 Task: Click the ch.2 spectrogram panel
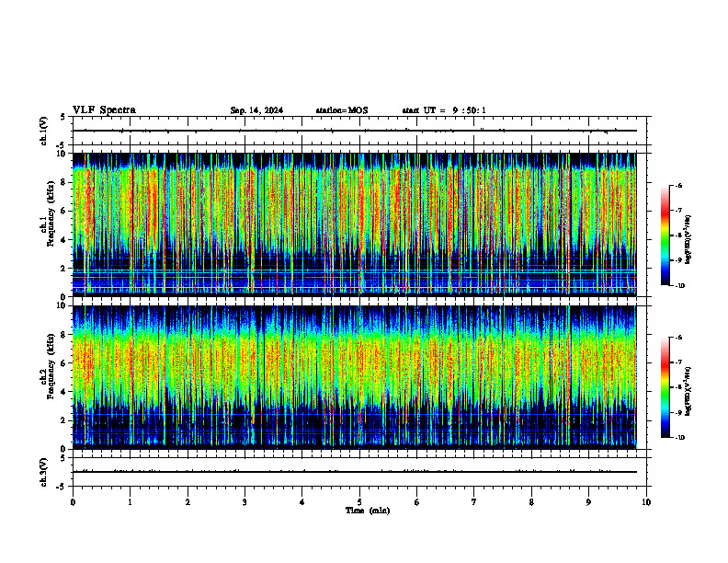[355, 377]
